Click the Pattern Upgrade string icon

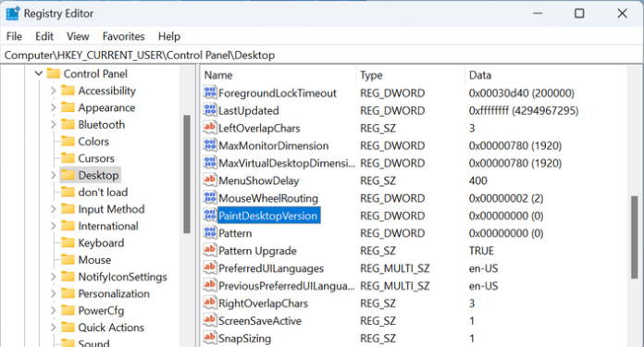coord(210,251)
